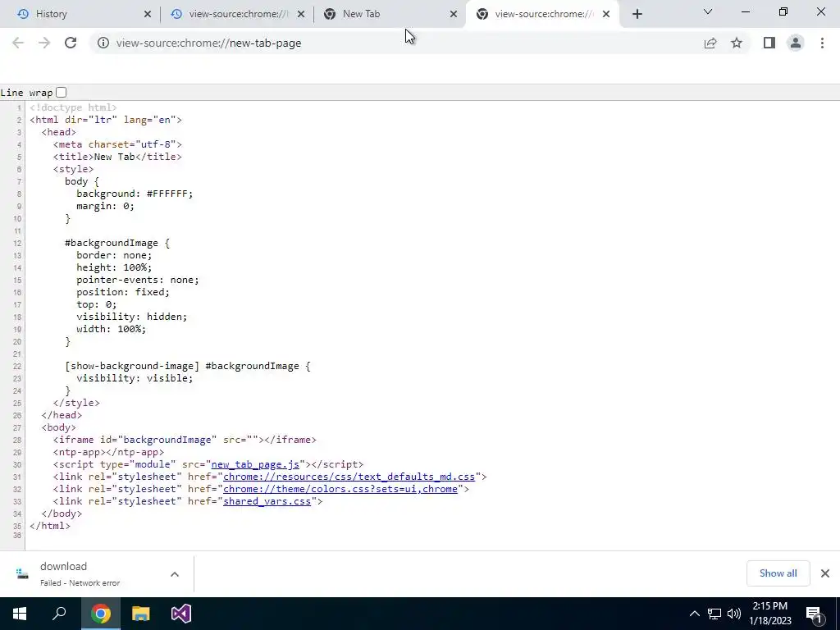The width and height of the screenshot is (840, 630).
Task: Click the "<title>New Tab</title>" source line
Action: (117, 157)
